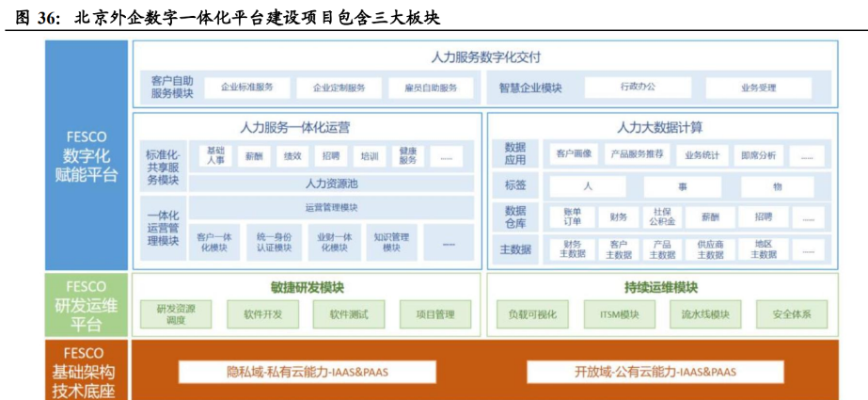Select the '软件开发' box
The width and height of the screenshot is (868, 400).
pyautogui.click(x=263, y=314)
